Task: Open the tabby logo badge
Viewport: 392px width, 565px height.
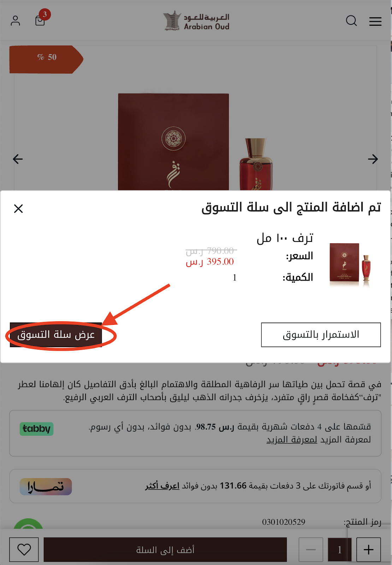Action: (36, 429)
